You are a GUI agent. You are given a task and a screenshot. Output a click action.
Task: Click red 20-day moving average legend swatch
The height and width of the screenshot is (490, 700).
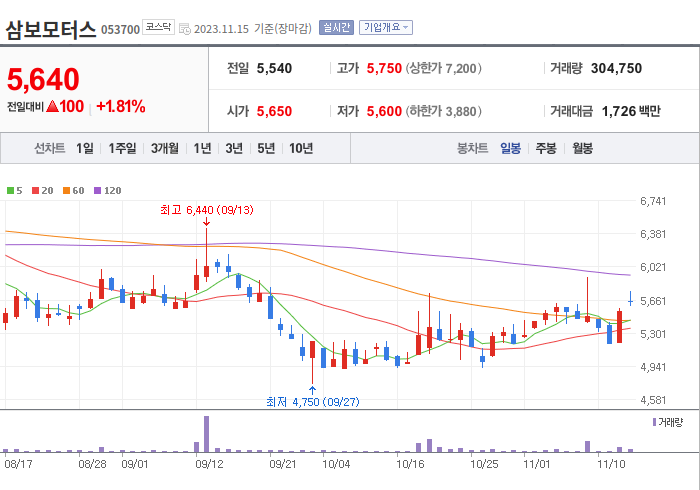[35, 191]
